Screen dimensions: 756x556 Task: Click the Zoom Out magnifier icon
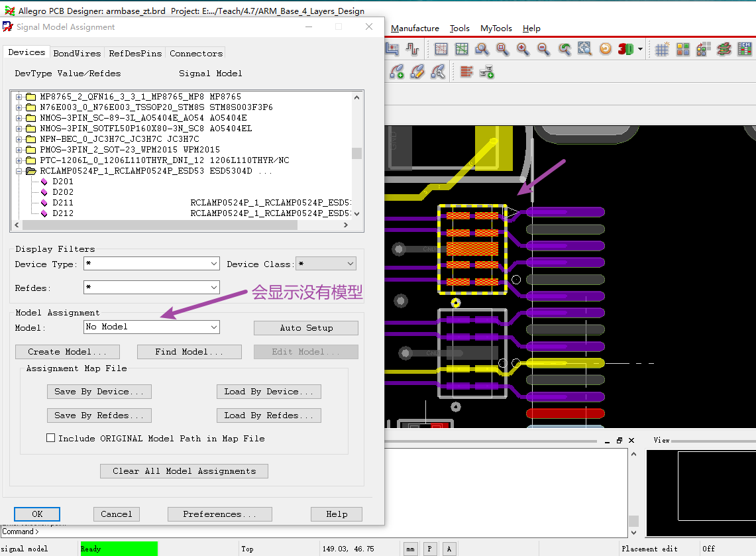(x=543, y=48)
